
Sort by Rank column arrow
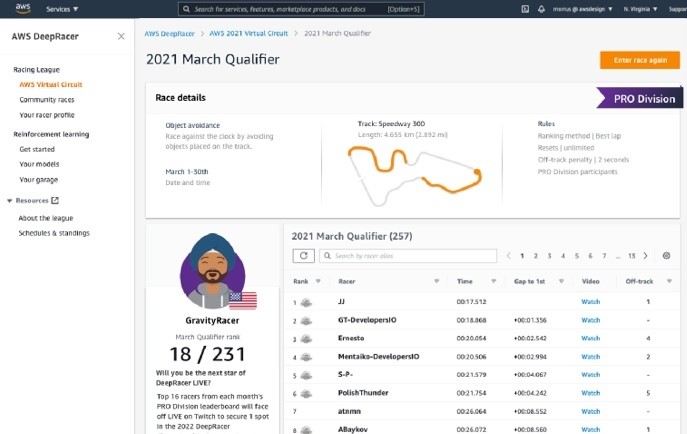click(318, 281)
